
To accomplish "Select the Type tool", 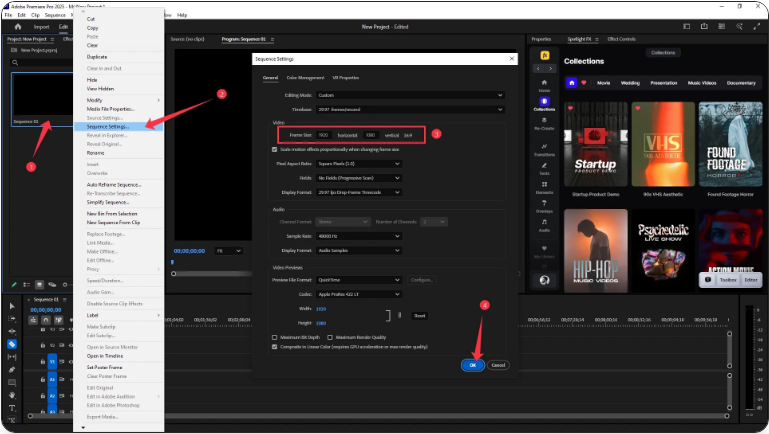I will tap(12, 408).
